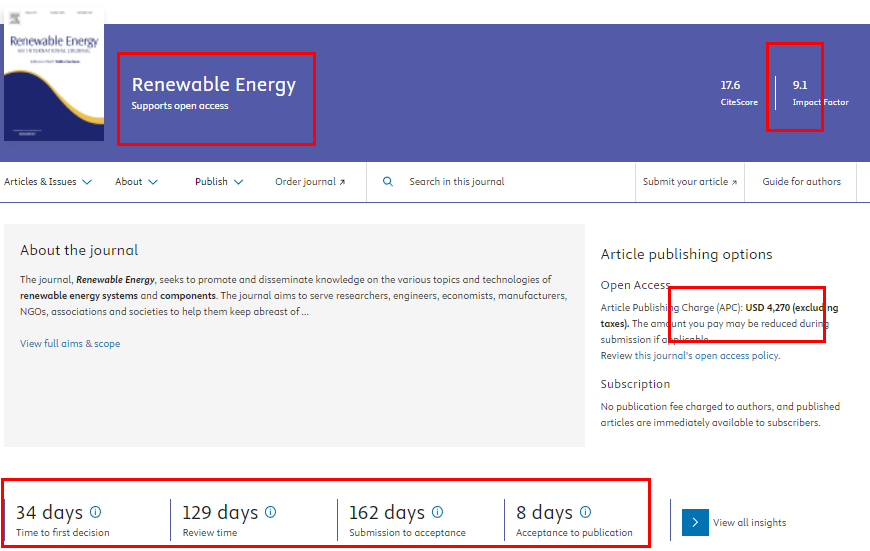The width and height of the screenshot is (870, 551).
Task: Click the Submission to acceptance label
Action: (407, 533)
